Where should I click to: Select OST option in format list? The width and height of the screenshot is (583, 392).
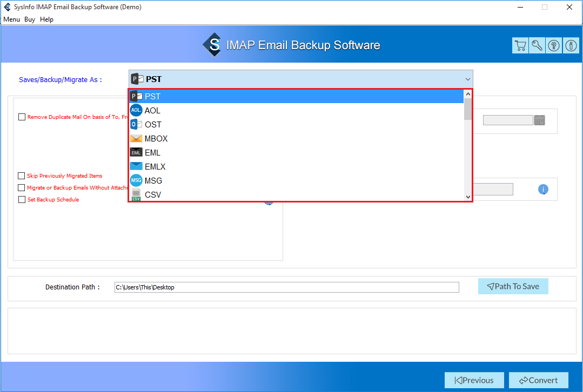click(296, 125)
